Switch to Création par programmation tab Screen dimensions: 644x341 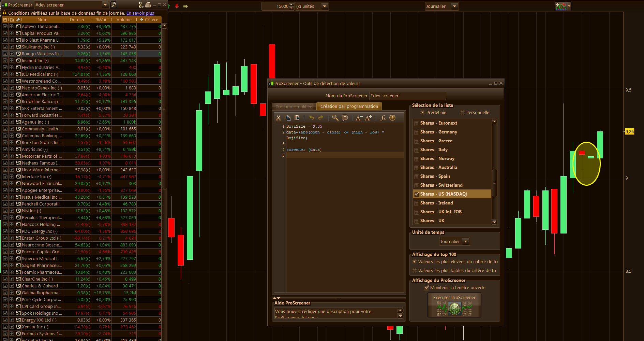point(349,106)
